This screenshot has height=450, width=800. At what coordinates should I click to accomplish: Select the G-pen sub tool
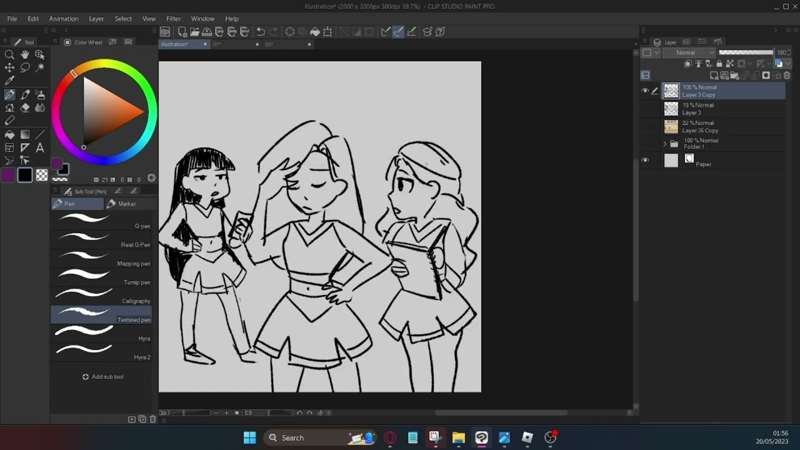tap(102, 221)
